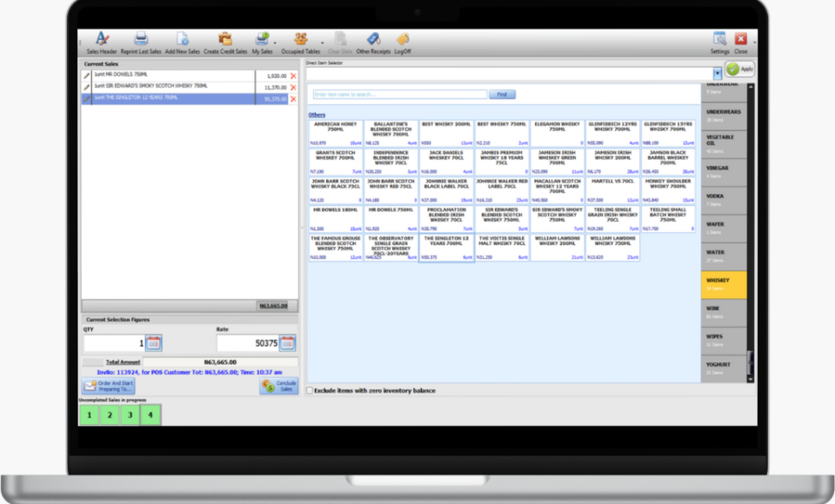
Task: Click LogOff toolbar icon
Action: click(403, 39)
